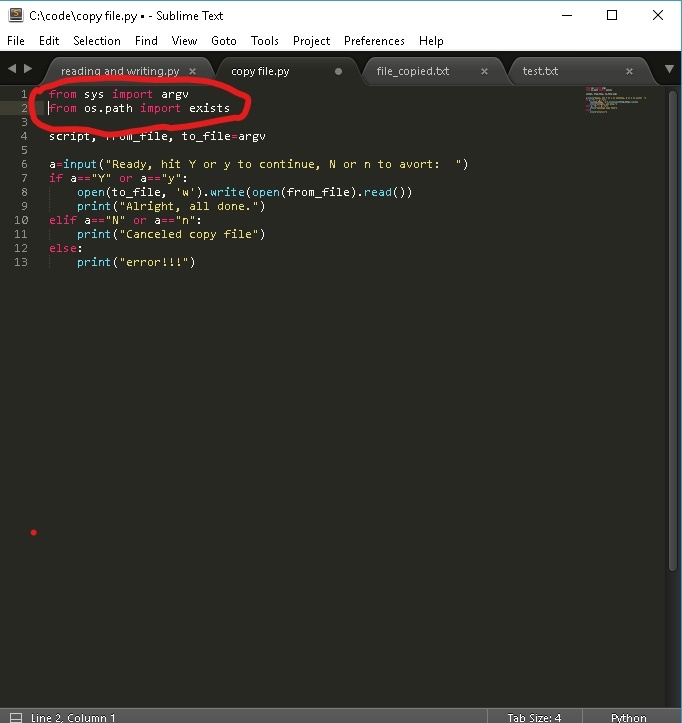682x723 pixels.
Task: Close the test.txt tab
Action: 629,72
